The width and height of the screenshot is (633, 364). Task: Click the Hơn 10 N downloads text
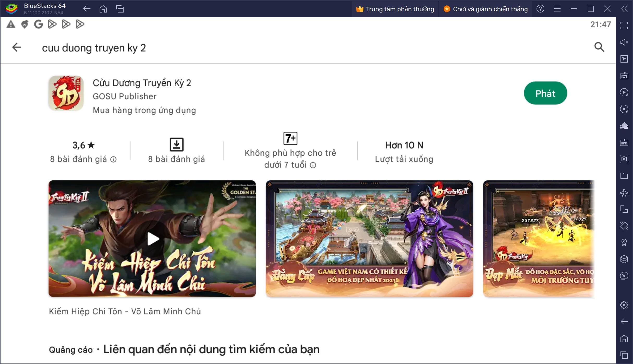pos(404,145)
